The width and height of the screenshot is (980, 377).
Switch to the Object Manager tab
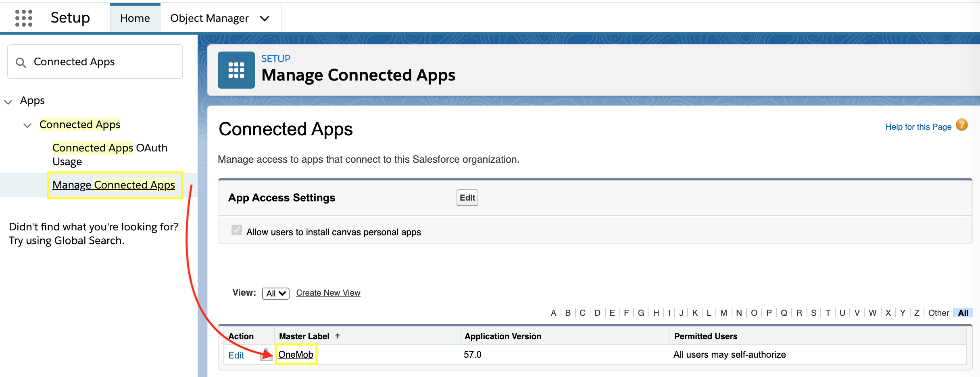point(209,18)
